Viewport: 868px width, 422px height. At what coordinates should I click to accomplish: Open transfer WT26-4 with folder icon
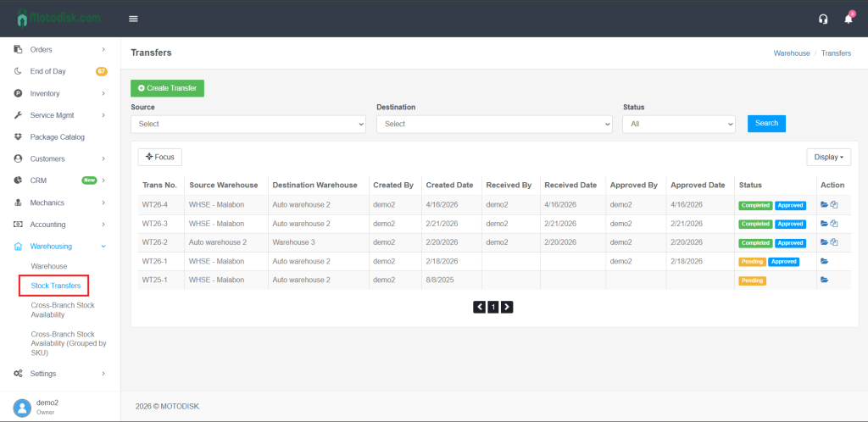pos(825,205)
